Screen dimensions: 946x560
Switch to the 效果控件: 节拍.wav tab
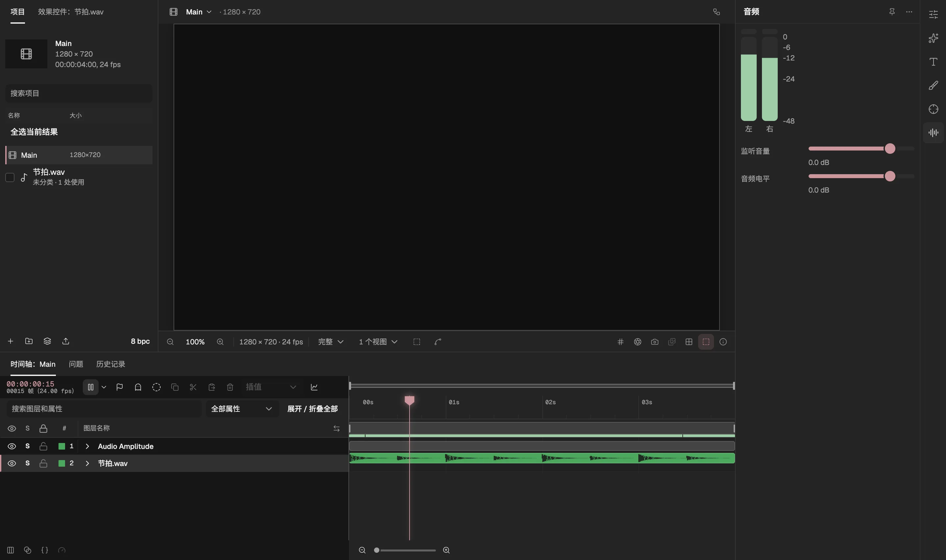tap(71, 12)
